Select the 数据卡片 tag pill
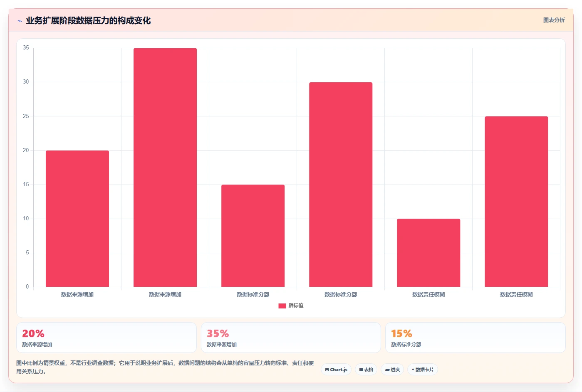582x392 pixels. click(423, 370)
